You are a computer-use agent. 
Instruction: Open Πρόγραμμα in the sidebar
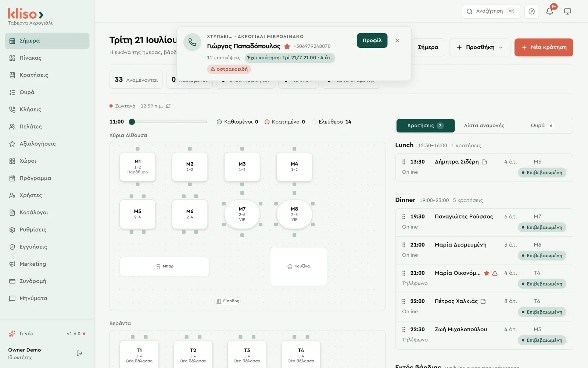[47, 178]
